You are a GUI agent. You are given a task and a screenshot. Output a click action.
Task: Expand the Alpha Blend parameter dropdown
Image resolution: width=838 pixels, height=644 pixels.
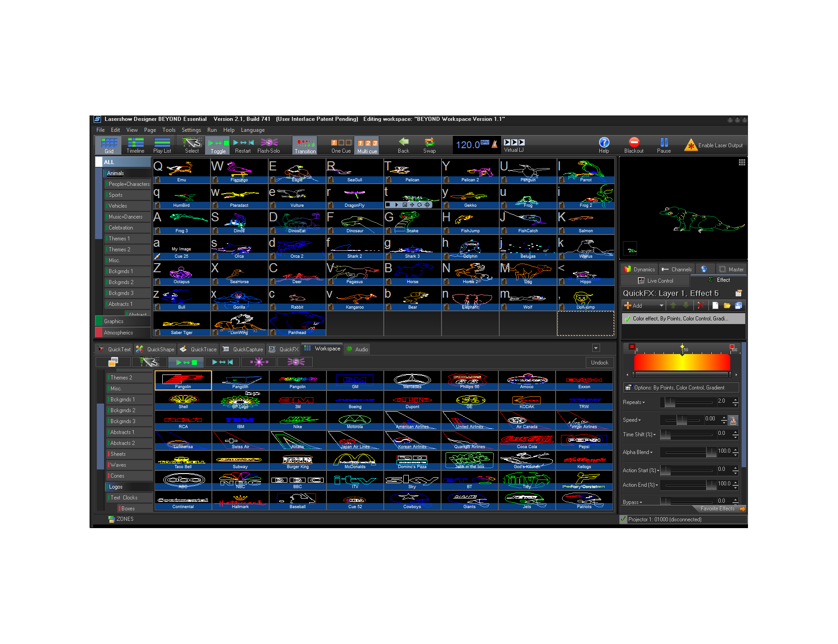coord(638,452)
